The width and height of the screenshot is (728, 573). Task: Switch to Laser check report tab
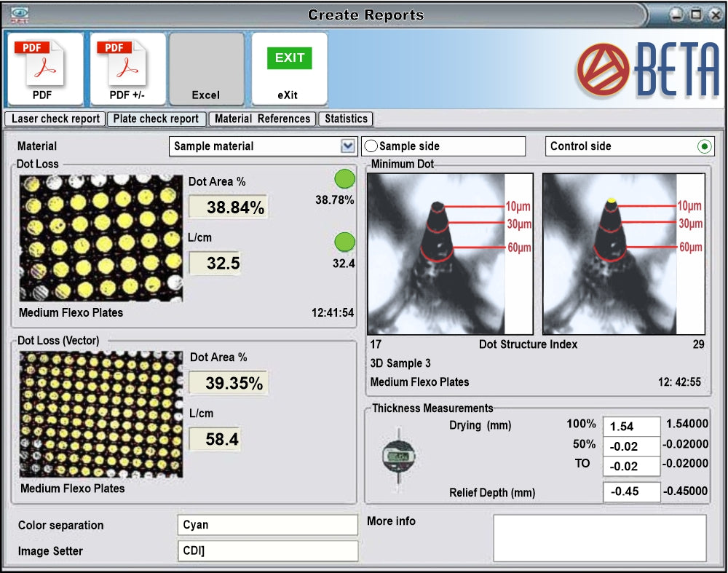point(55,119)
